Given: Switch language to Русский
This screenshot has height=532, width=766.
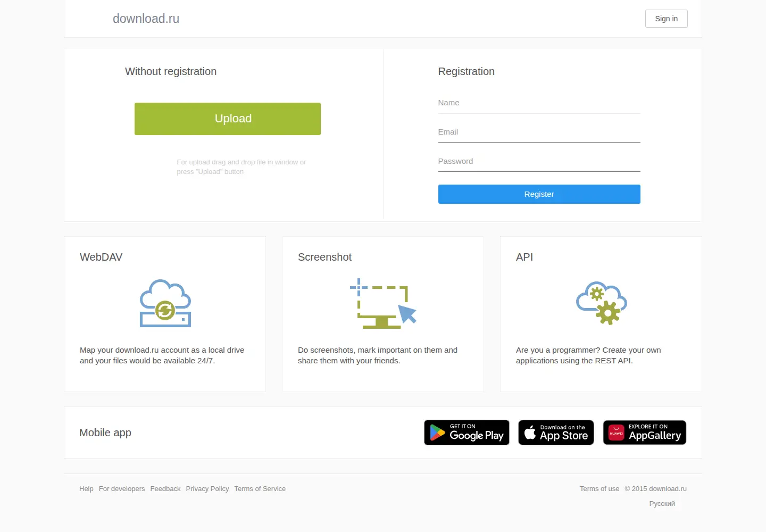Looking at the screenshot, I should click(662, 504).
